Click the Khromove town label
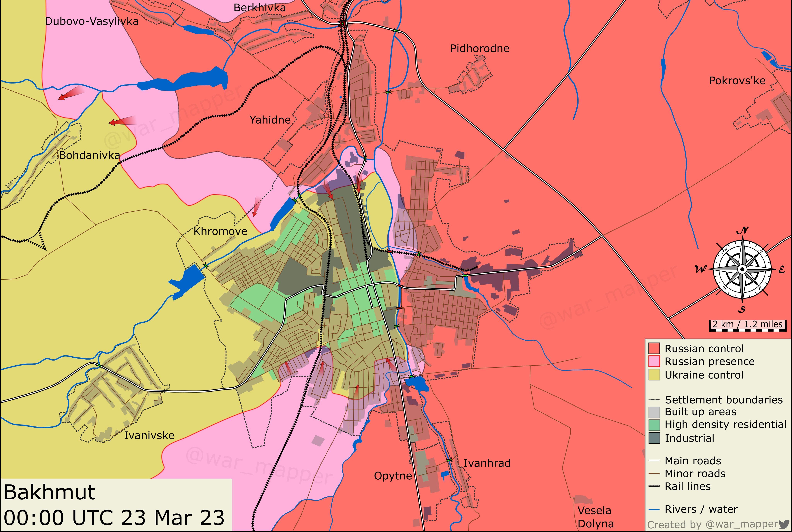The width and height of the screenshot is (792, 532). point(220,231)
